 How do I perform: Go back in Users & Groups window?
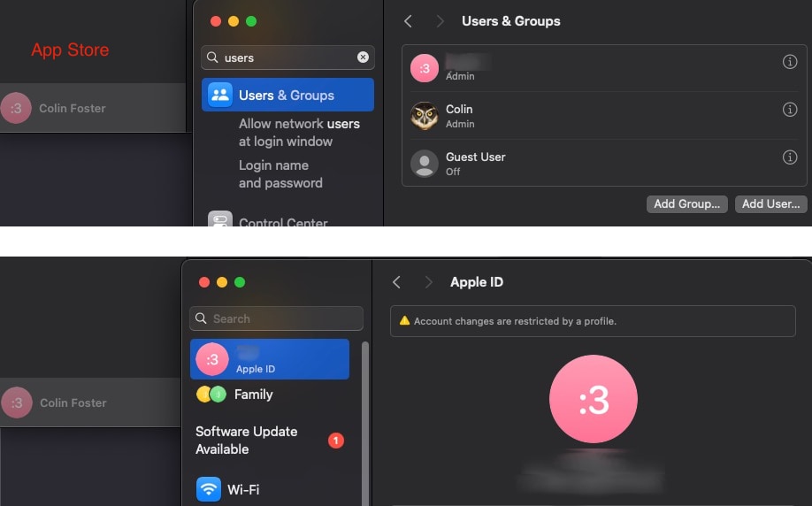[x=408, y=21]
